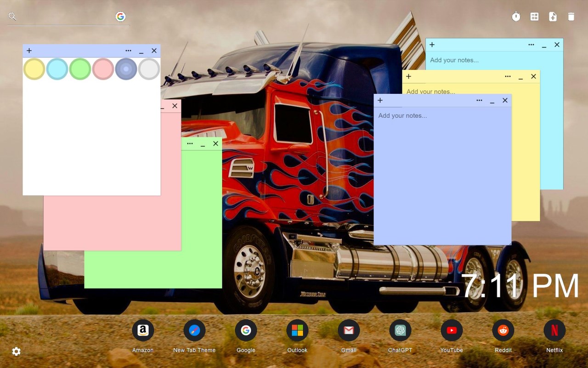Launch the New Tab Theme shortcut
The width and height of the screenshot is (588, 368).
pyautogui.click(x=194, y=330)
